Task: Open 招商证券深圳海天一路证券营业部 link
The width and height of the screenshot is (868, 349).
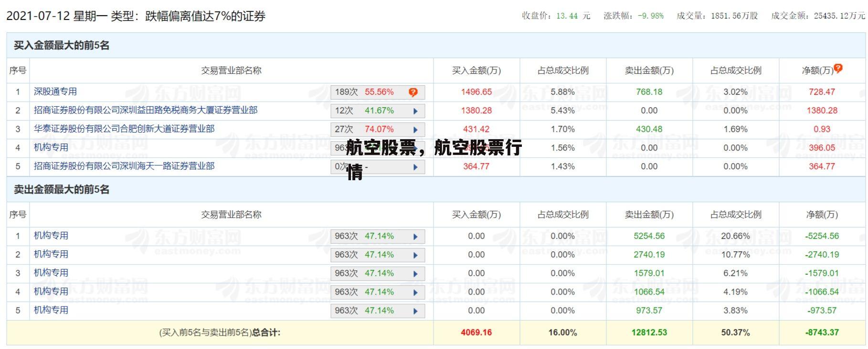Action: click(124, 166)
